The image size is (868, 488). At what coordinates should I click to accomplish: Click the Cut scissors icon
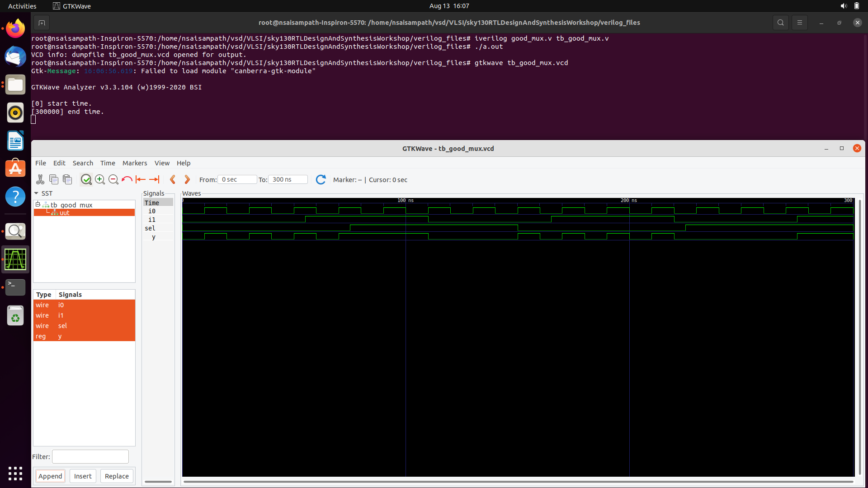(x=40, y=179)
